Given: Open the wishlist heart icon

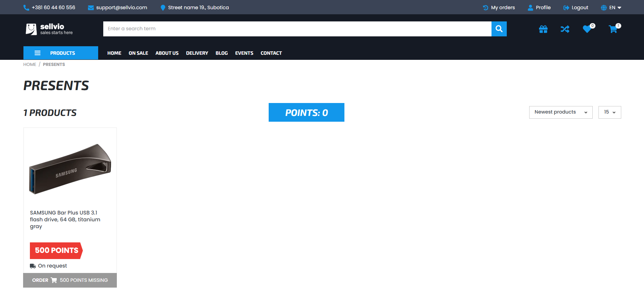Looking at the screenshot, I should point(587,29).
